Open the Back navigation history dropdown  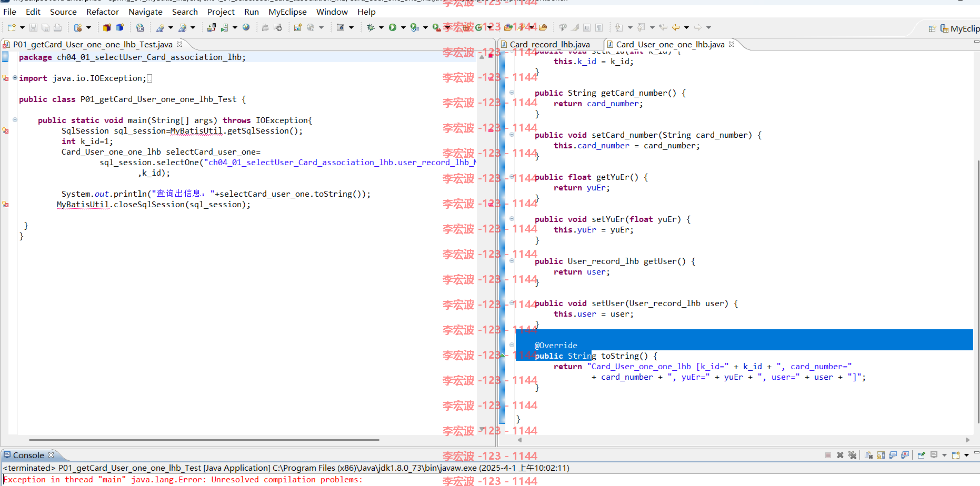click(x=686, y=27)
